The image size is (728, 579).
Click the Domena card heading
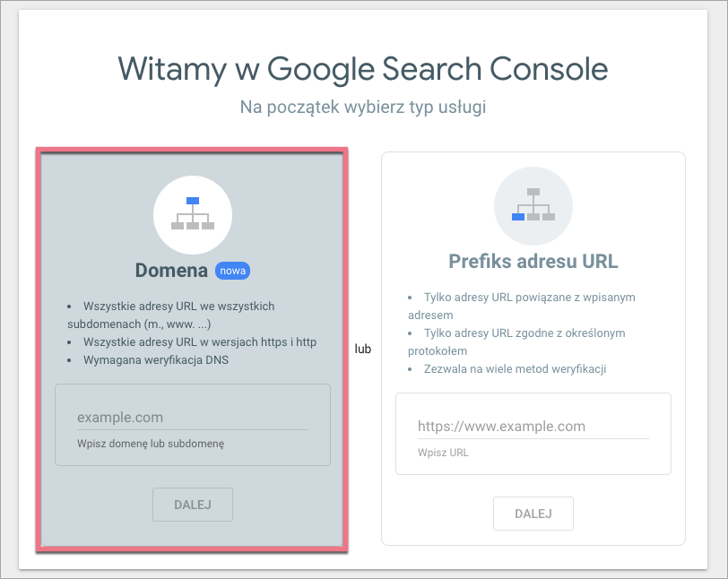(x=172, y=269)
